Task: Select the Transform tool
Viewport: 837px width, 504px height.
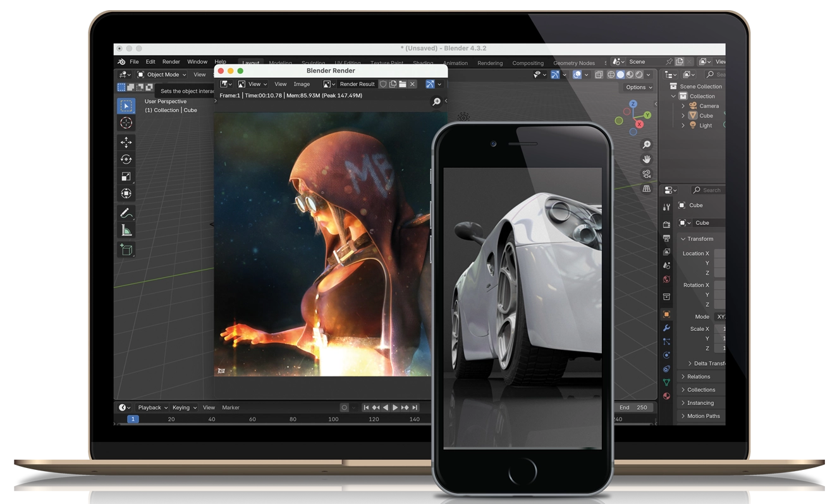Action: click(126, 193)
